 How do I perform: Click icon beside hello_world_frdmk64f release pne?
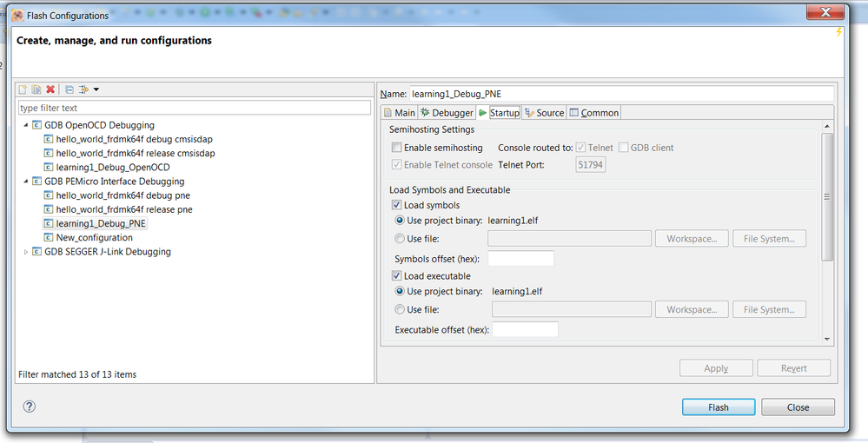49,209
